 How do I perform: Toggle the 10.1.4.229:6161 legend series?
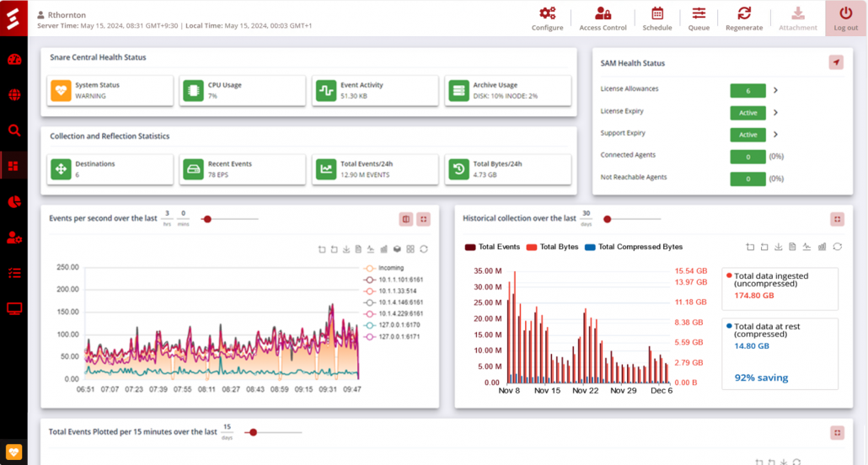[x=393, y=314]
